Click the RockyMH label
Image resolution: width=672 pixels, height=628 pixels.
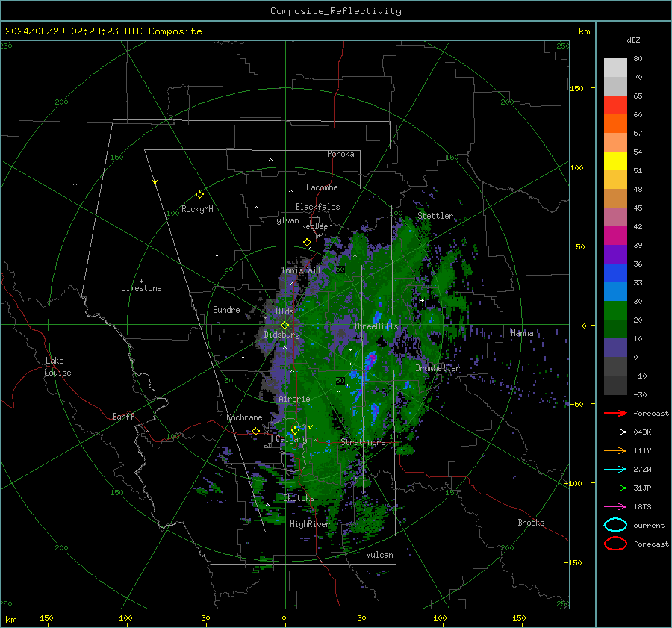197,209
